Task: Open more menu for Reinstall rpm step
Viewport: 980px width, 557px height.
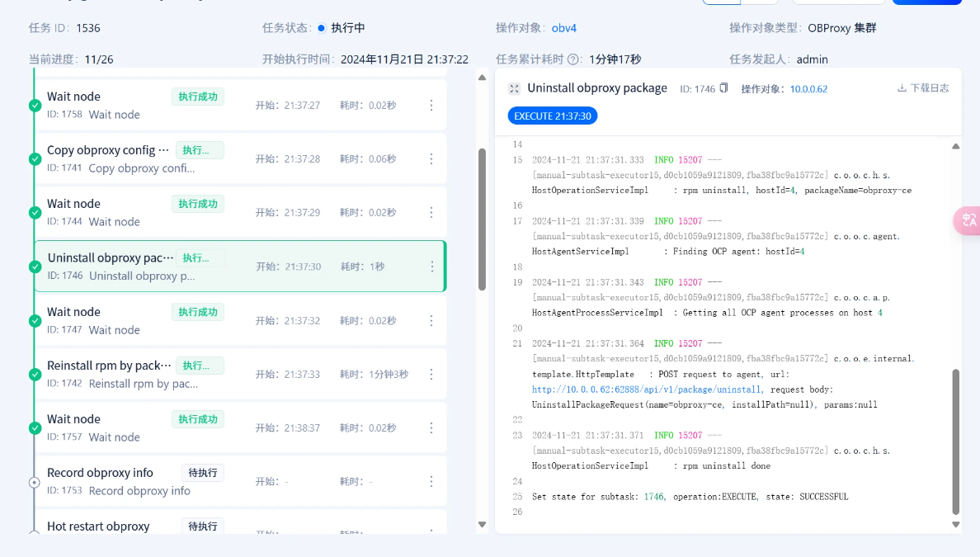Action: pos(431,374)
